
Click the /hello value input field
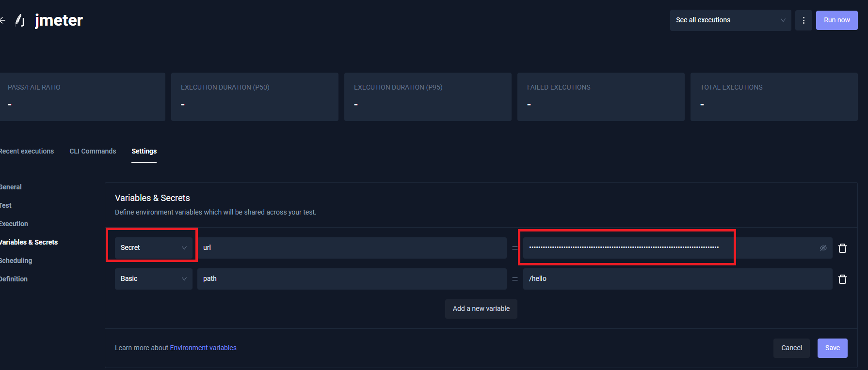[677, 279]
